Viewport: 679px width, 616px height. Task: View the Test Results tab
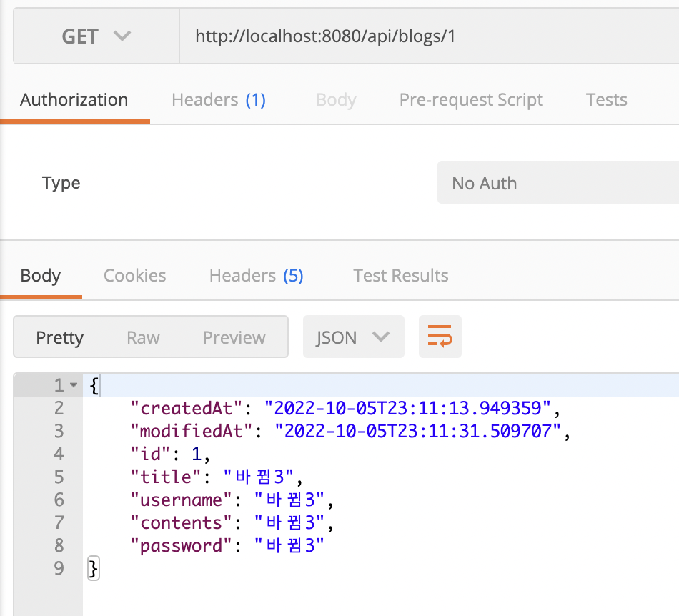pos(400,276)
